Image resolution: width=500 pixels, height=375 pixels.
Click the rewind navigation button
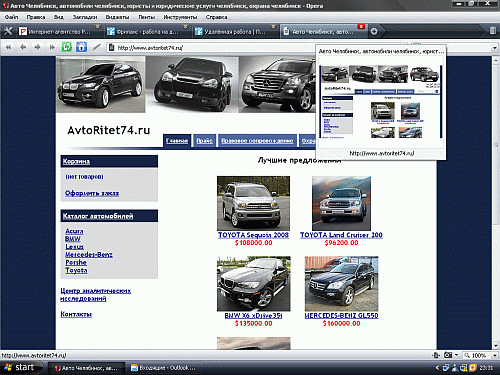point(8,47)
